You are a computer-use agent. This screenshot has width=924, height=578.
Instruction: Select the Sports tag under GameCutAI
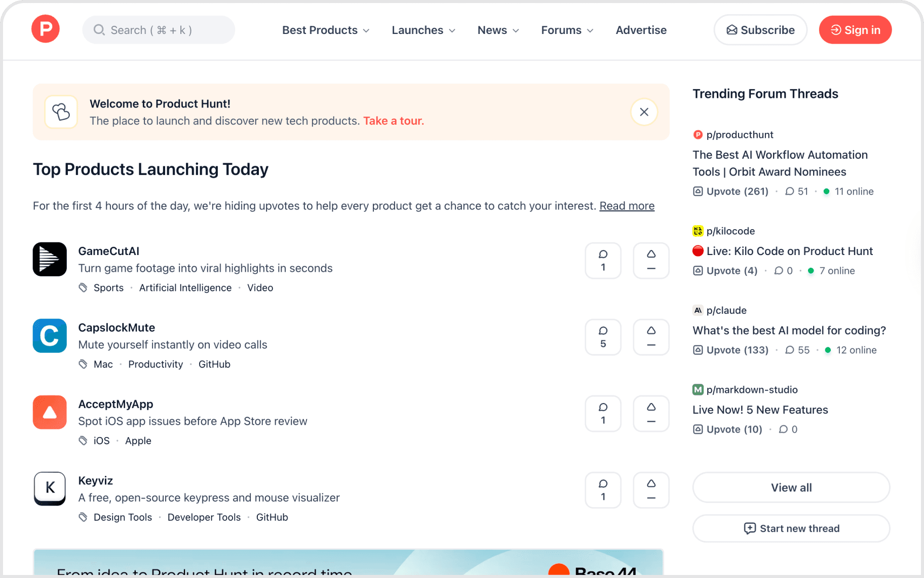coord(108,287)
